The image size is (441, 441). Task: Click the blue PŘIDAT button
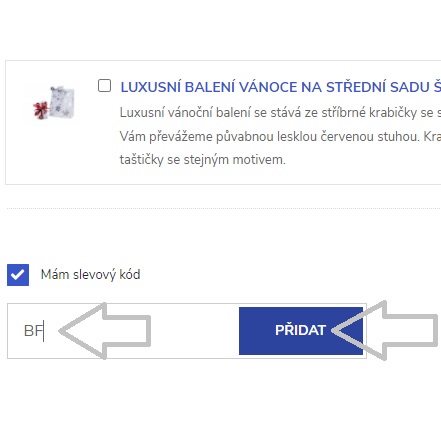pos(301,331)
